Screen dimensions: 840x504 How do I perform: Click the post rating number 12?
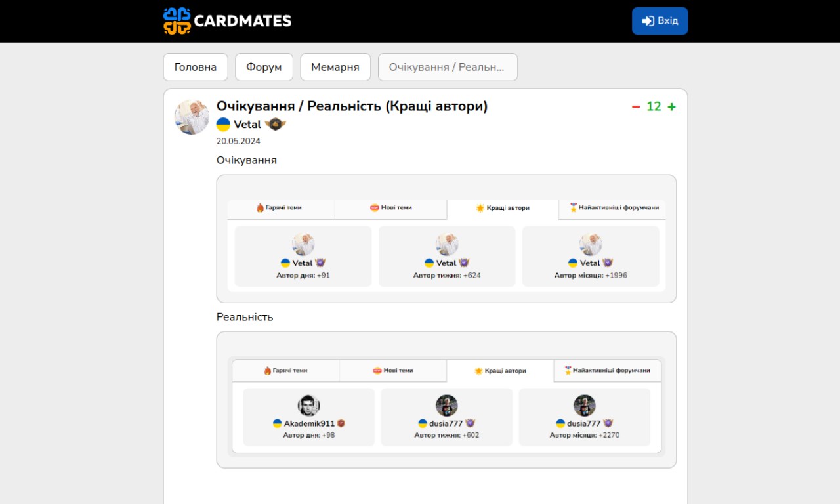pos(654,107)
